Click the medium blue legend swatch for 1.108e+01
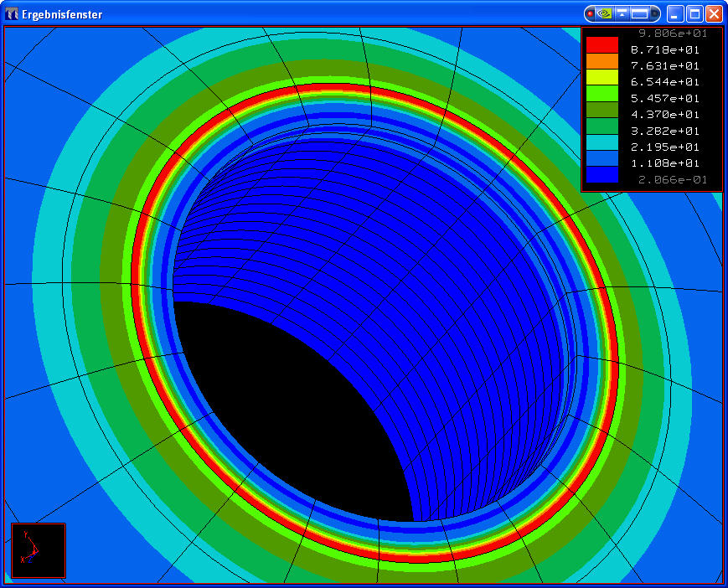Image resolution: width=728 pixels, height=588 pixels. 602,158
